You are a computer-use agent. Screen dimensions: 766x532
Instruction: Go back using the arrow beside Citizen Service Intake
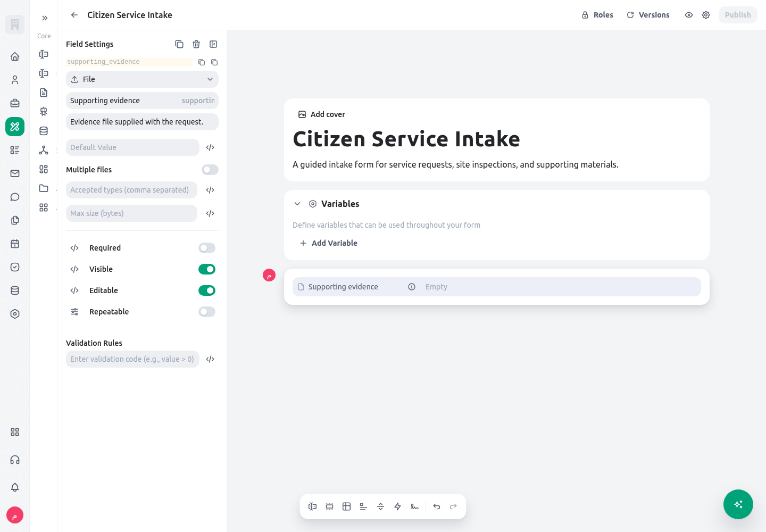coord(74,15)
